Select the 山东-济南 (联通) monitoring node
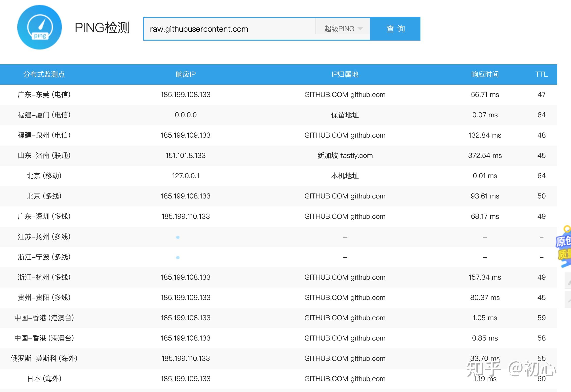 (x=44, y=155)
